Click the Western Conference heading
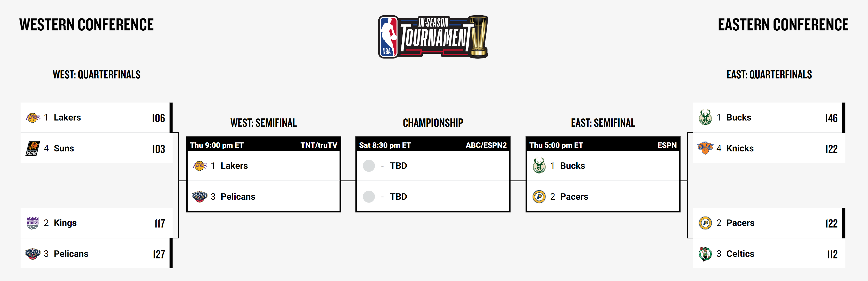Screen dimensions: 868x281 click(87, 25)
